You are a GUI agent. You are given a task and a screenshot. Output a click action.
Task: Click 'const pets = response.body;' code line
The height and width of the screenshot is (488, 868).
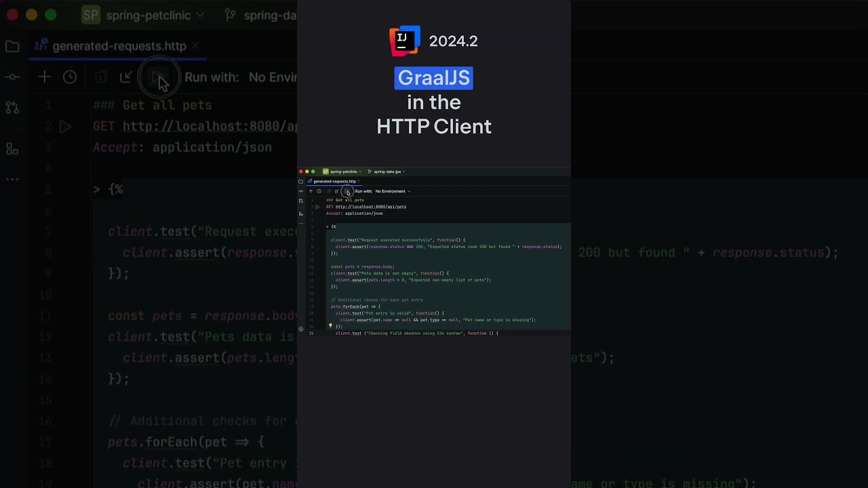click(363, 266)
